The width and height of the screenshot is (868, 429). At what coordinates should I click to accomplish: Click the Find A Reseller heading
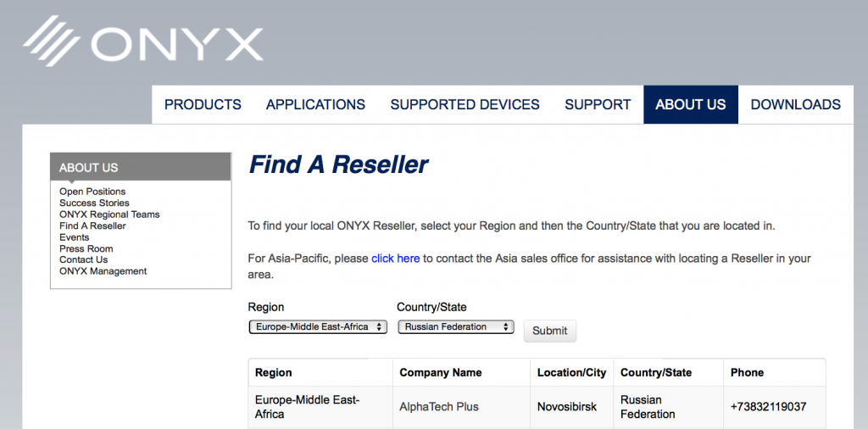338,164
